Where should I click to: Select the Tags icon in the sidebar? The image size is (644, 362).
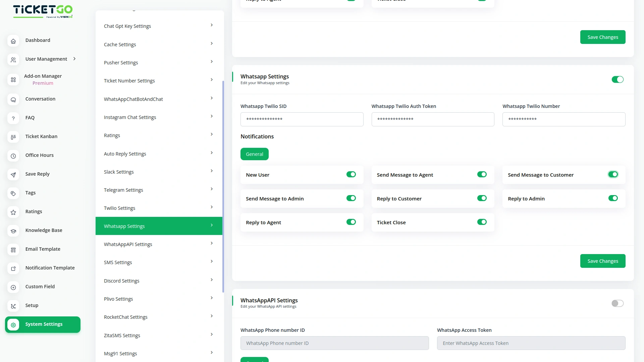(x=13, y=194)
